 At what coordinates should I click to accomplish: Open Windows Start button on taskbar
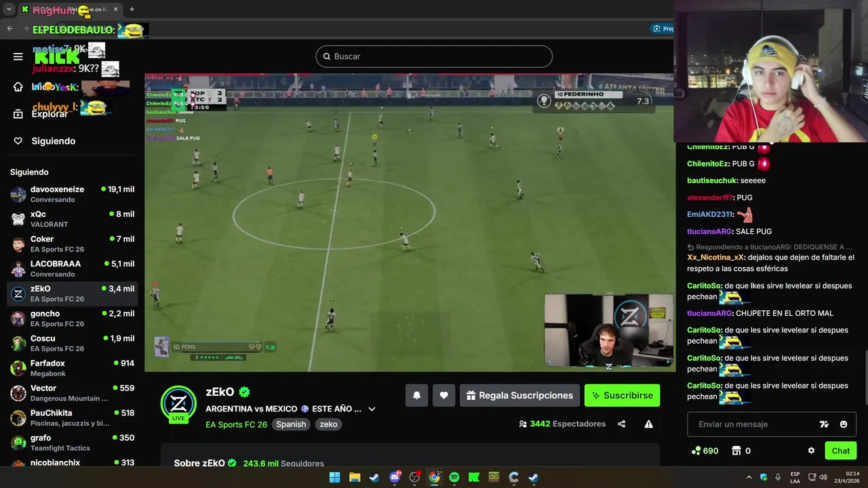334,477
